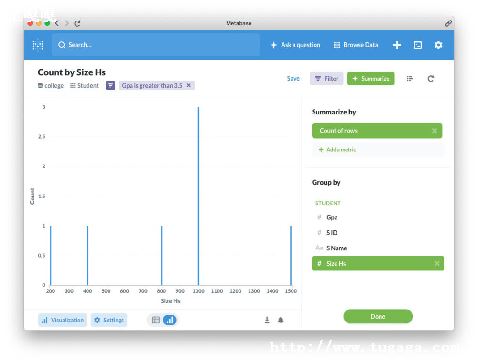Switch to table view toggle

156,320
